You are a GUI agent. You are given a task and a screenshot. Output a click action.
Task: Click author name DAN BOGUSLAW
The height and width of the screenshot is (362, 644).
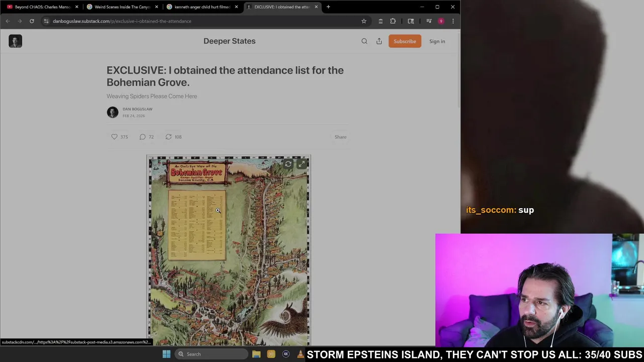[137, 109]
